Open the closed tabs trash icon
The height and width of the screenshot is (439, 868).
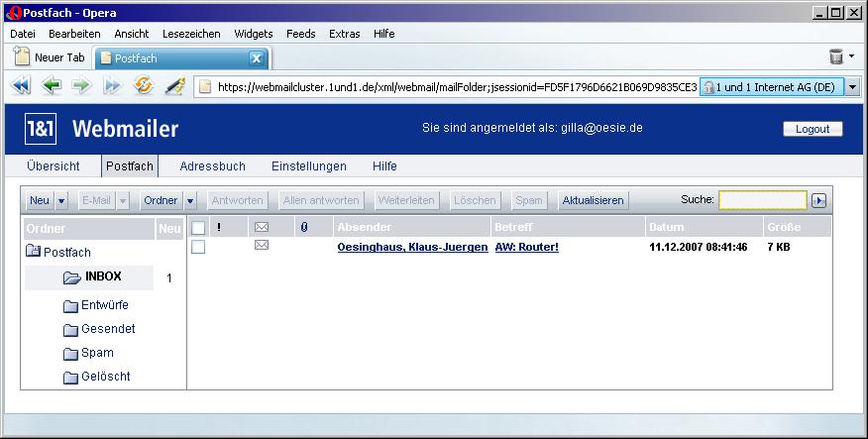pos(836,57)
